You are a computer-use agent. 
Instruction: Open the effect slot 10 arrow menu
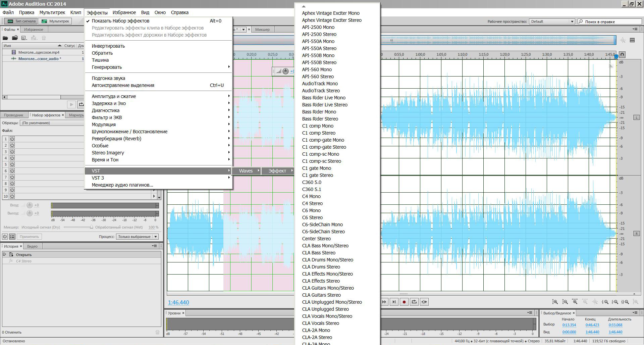click(154, 196)
